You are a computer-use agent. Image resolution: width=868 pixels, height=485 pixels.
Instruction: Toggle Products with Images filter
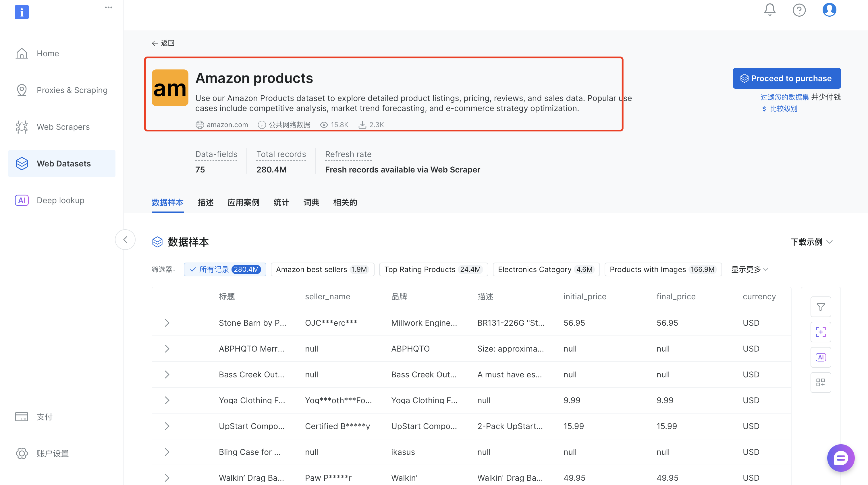(663, 269)
